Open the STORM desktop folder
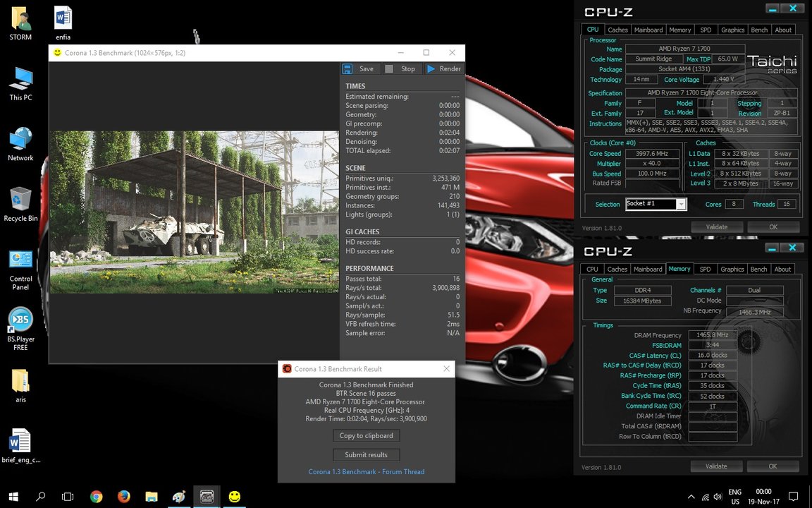 [x=20, y=23]
